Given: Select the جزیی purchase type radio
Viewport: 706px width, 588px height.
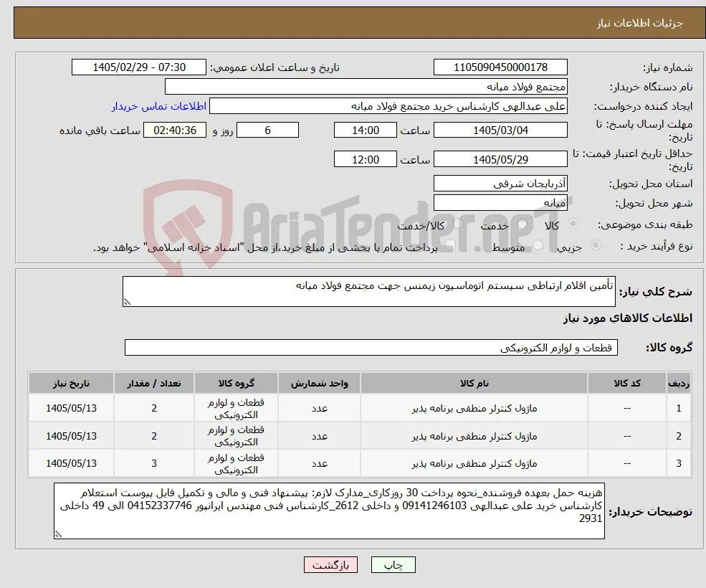Looking at the screenshot, I should tap(596, 245).
